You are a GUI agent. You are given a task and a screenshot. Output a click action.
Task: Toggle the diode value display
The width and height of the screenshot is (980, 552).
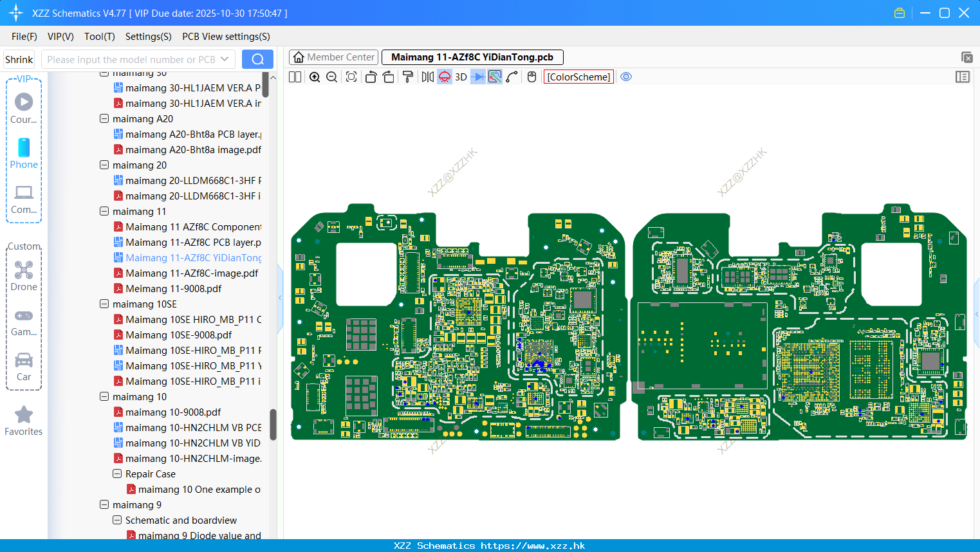478,77
